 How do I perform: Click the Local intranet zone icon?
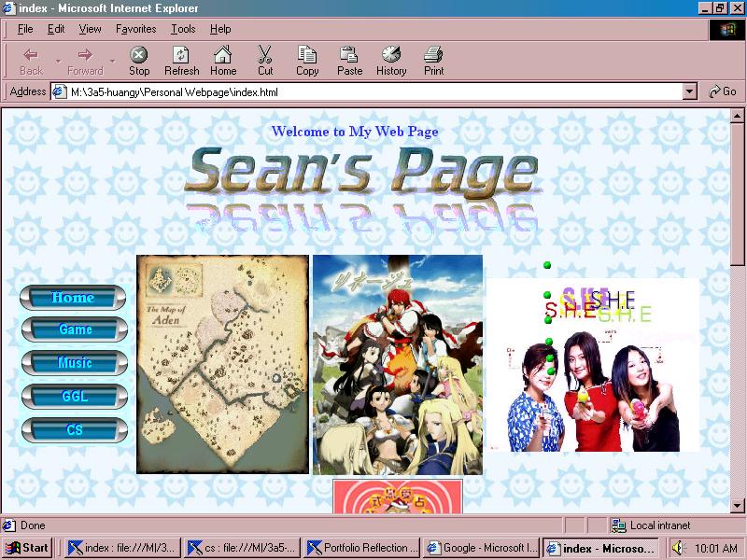coord(618,525)
